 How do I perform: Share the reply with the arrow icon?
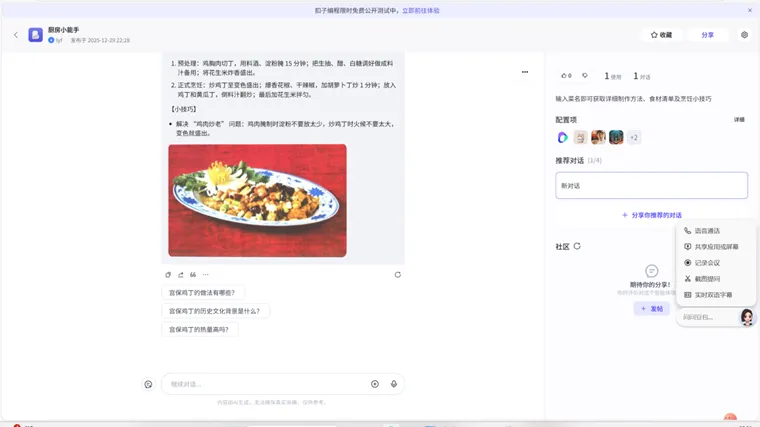point(181,275)
